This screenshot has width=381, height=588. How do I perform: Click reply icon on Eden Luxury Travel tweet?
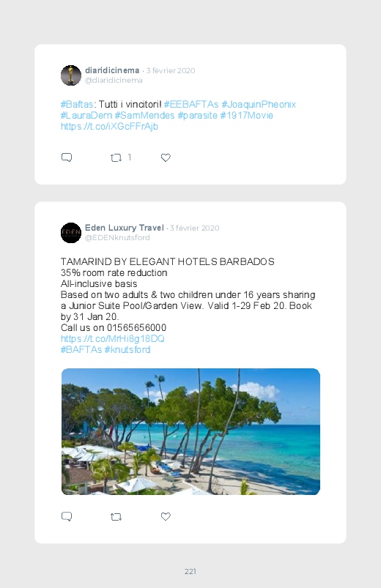point(67,516)
